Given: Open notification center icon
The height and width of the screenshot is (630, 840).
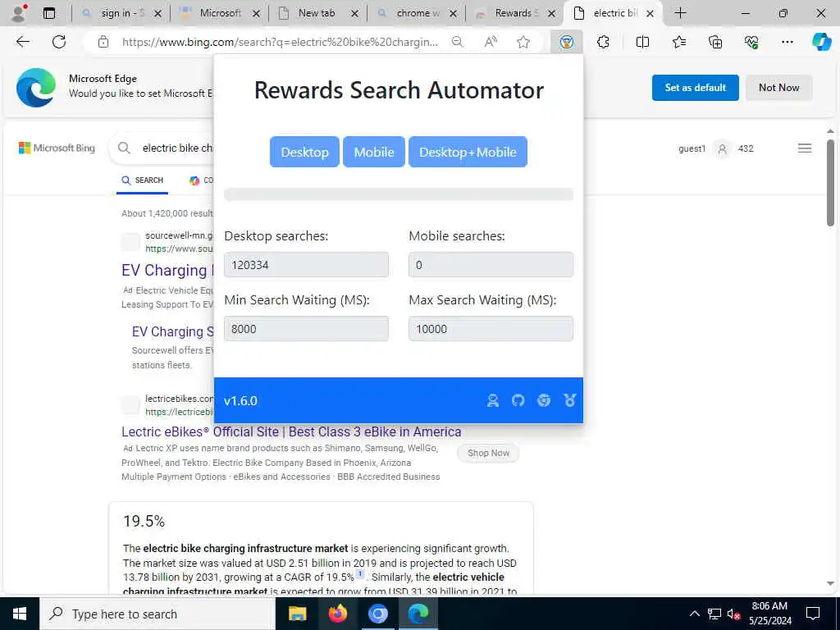Looking at the screenshot, I should pyautogui.click(x=813, y=614).
